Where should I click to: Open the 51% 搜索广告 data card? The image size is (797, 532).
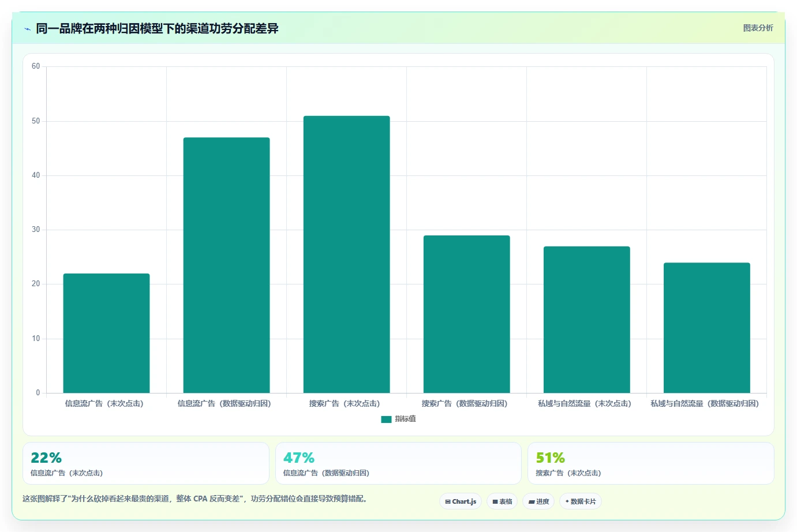(x=651, y=463)
